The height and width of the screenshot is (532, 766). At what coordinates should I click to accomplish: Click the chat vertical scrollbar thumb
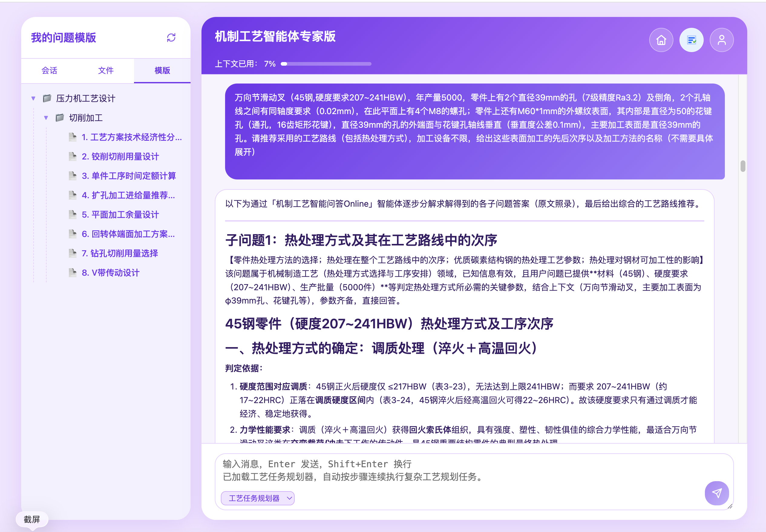[x=743, y=166]
